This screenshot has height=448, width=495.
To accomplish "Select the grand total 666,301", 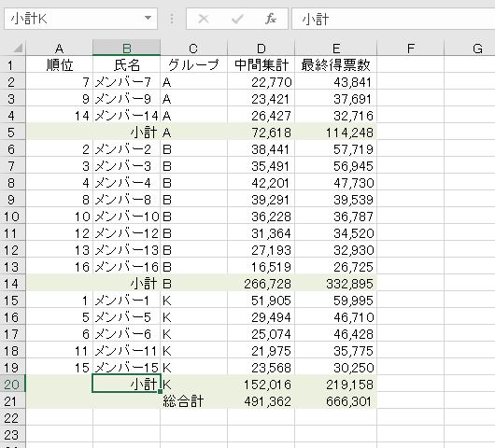I will click(x=335, y=401).
